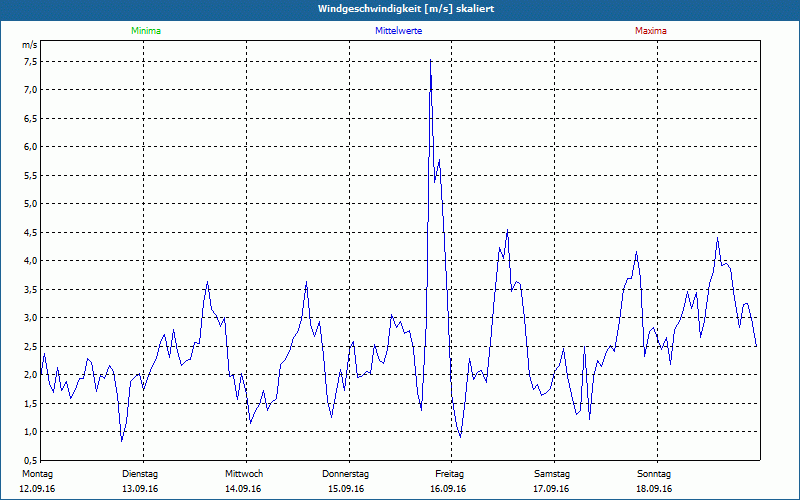Click the 7,5 m/s peak of the curve
800x500 pixels.
431,60
